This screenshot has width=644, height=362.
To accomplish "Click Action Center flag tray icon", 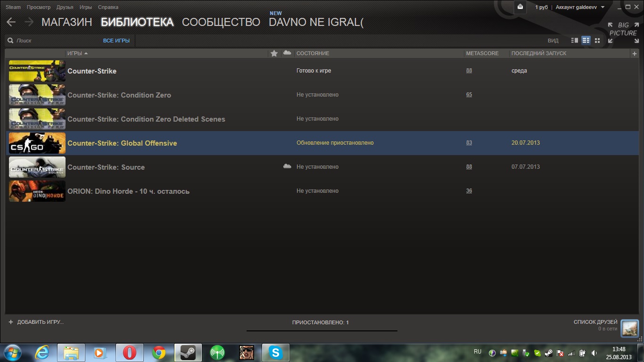I will pyautogui.click(x=560, y=353).
